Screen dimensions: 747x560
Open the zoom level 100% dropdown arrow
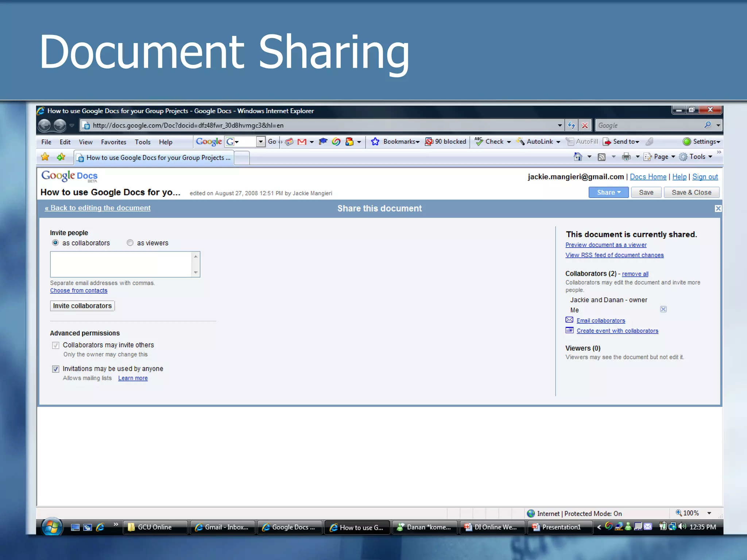coord(709,513)
